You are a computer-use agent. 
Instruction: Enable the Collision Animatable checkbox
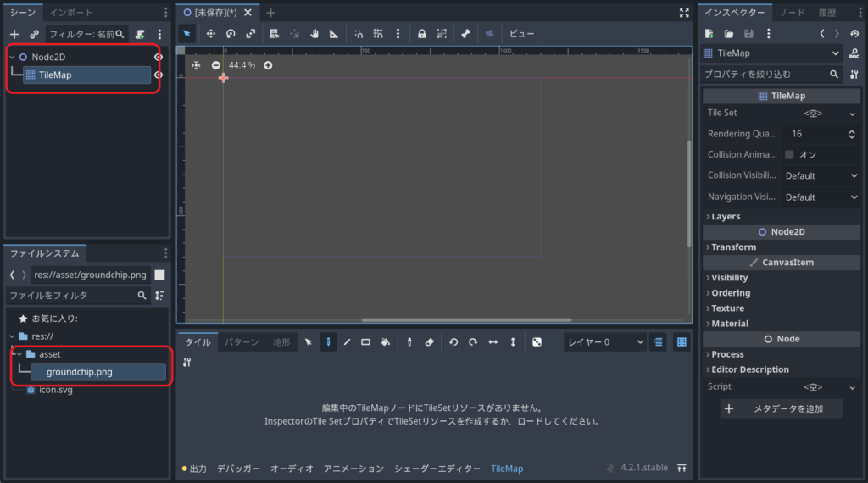pyautogui.click(x=789, y=155)
